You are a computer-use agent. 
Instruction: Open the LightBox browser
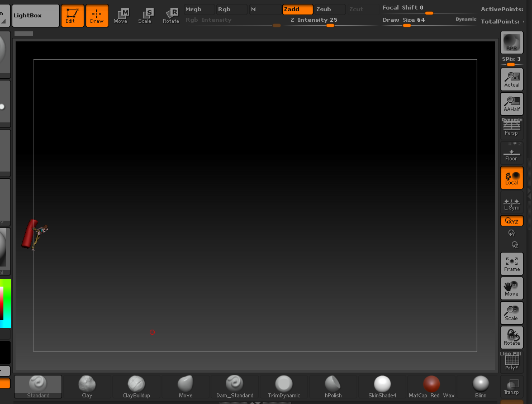click(x=36, y=16)
